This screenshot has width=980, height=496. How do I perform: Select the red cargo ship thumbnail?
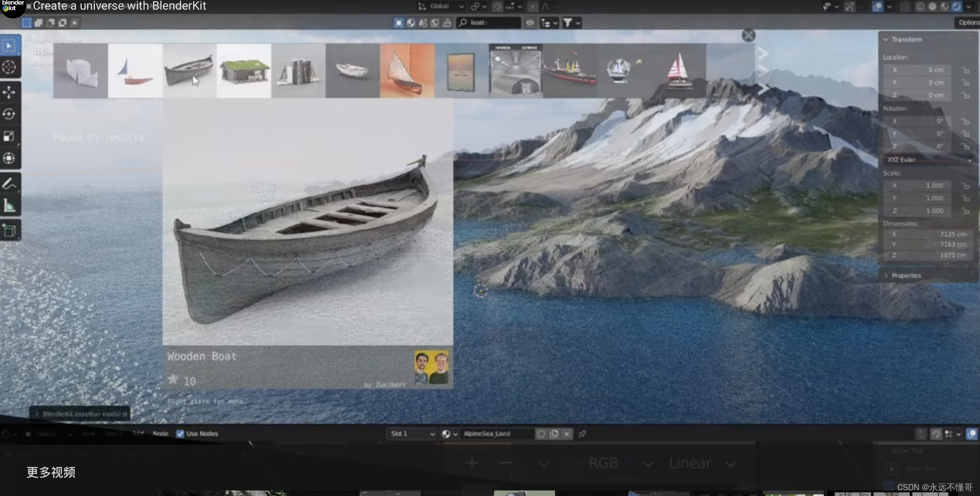[x=570, y=71]
